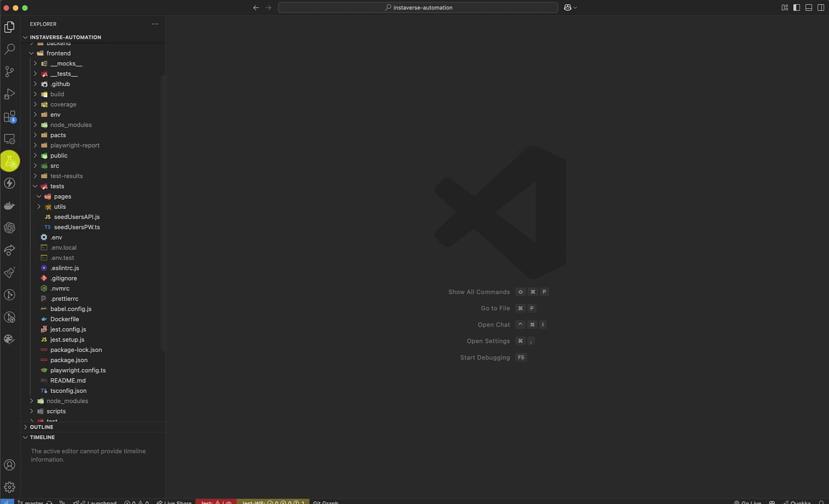
Task: Open the palette icon in activity bar
Action: (x=9, y=339)
